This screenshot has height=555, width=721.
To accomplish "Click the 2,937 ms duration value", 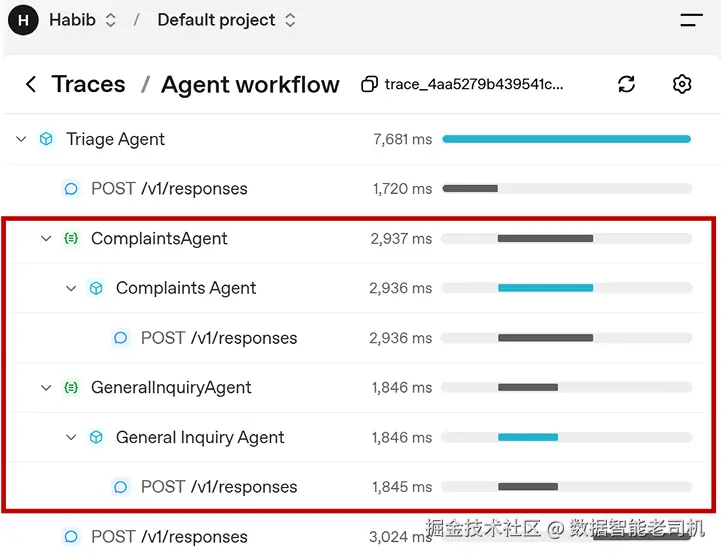I will (401, 239).
